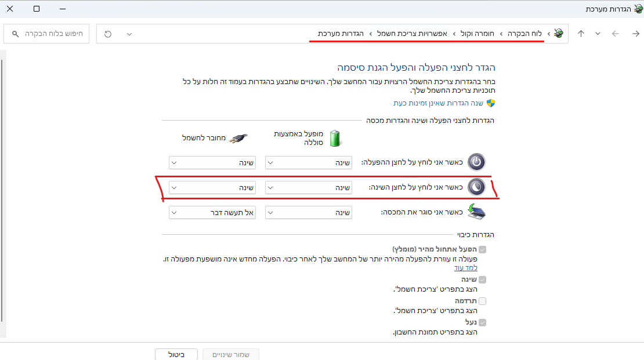The image size is (644, 360).
Task: Go forward with the right arrow
Action: click(635, 34)
